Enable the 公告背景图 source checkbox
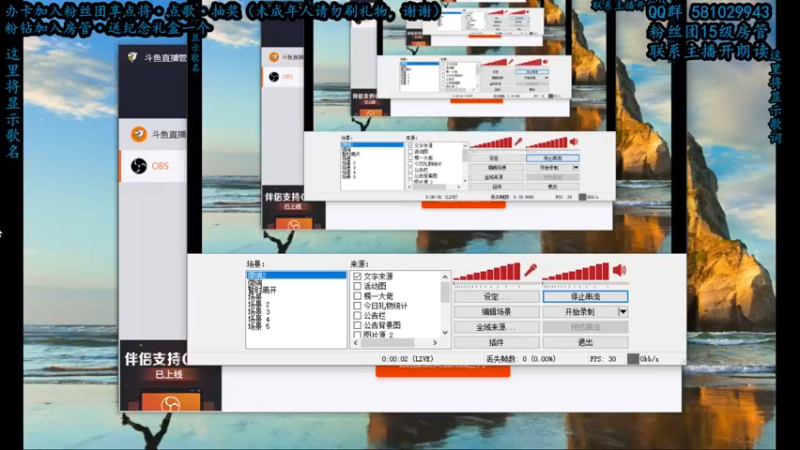The width and height of the screenshot is (800, 450). [357, 325]
